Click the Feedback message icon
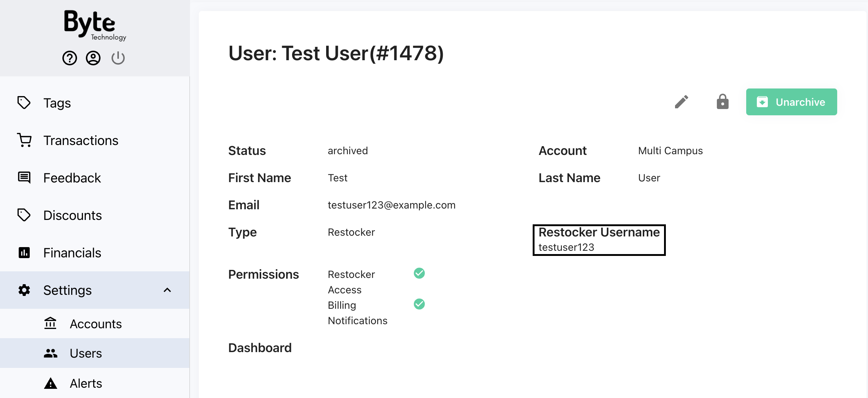Viewport: 868px width, 398px height. (x=24, y=178)
